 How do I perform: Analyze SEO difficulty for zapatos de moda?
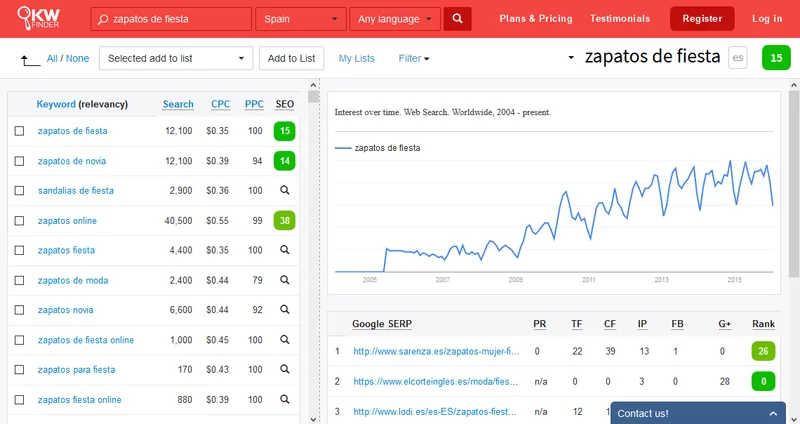tap(285, 280)
